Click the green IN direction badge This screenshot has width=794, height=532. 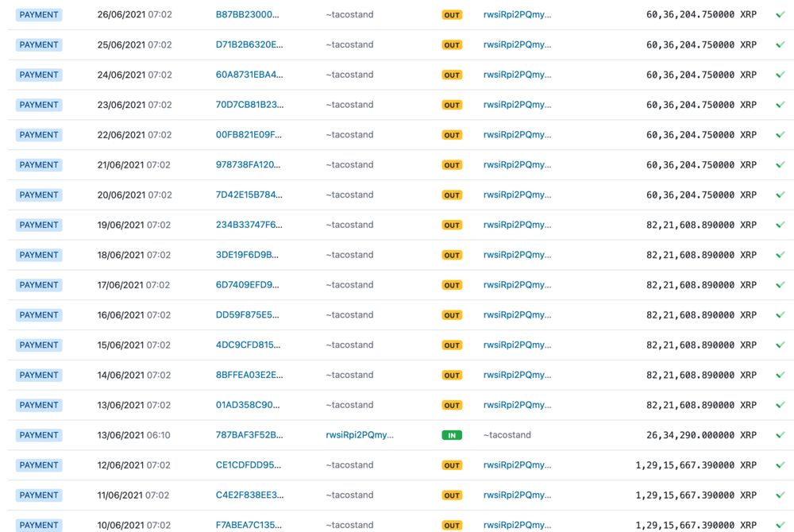[x=452, y=435]
